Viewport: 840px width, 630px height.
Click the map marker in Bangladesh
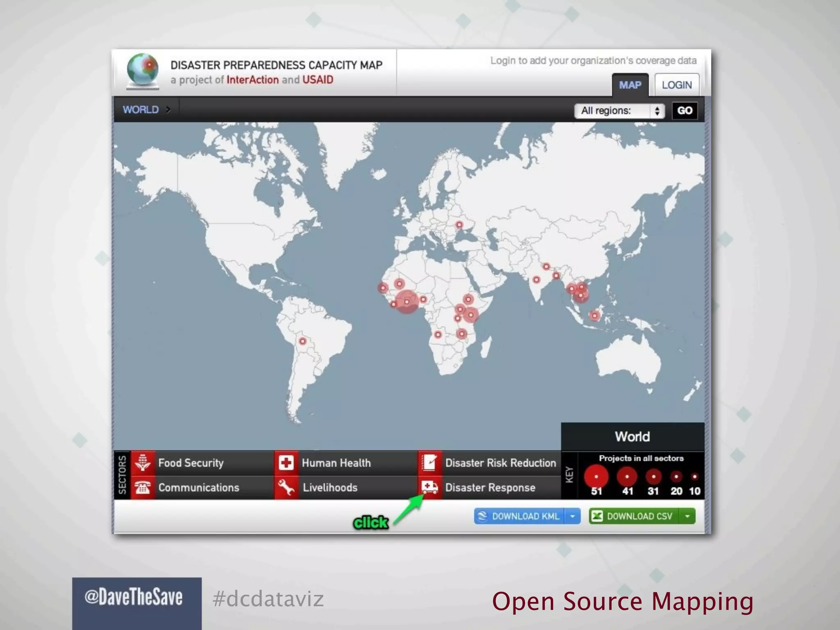point(556,276)
